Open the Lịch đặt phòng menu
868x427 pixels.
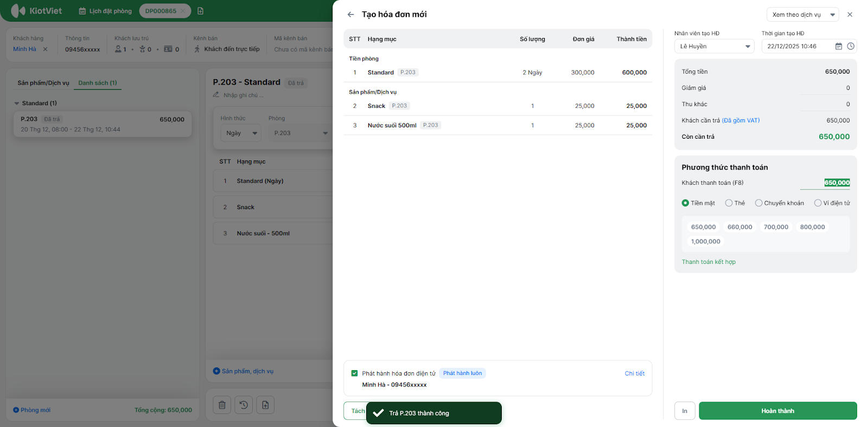[x=105, y=11]
